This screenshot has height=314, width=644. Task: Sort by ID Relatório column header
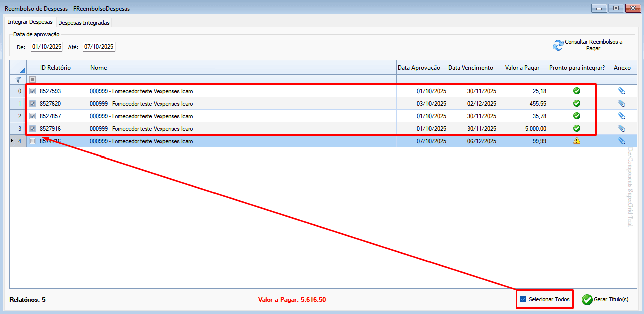coord(64,68)
